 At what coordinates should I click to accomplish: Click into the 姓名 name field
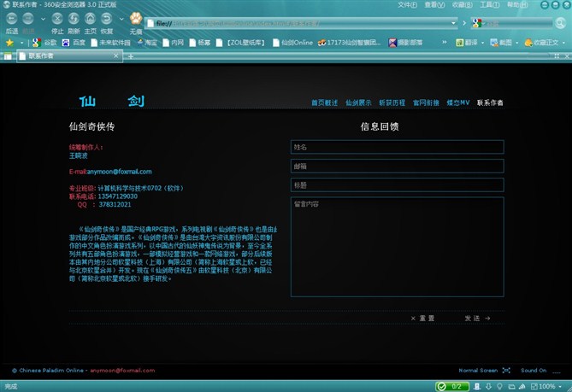click(398, 147)
